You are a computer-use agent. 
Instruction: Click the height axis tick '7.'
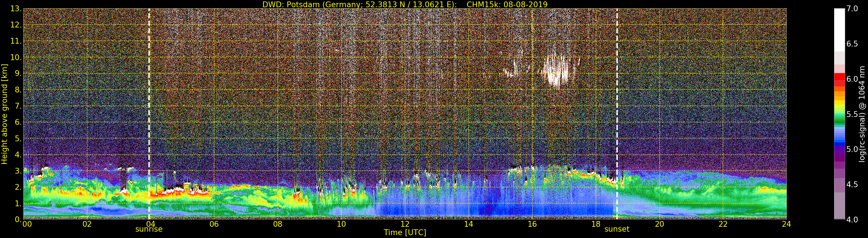point(18,106)
